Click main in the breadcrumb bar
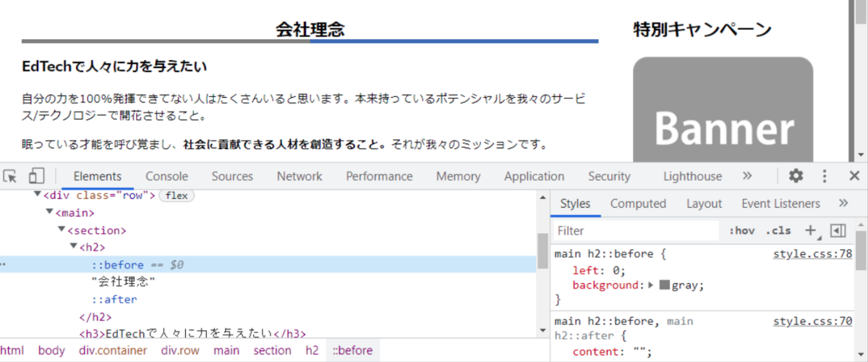 click(226, 350)
